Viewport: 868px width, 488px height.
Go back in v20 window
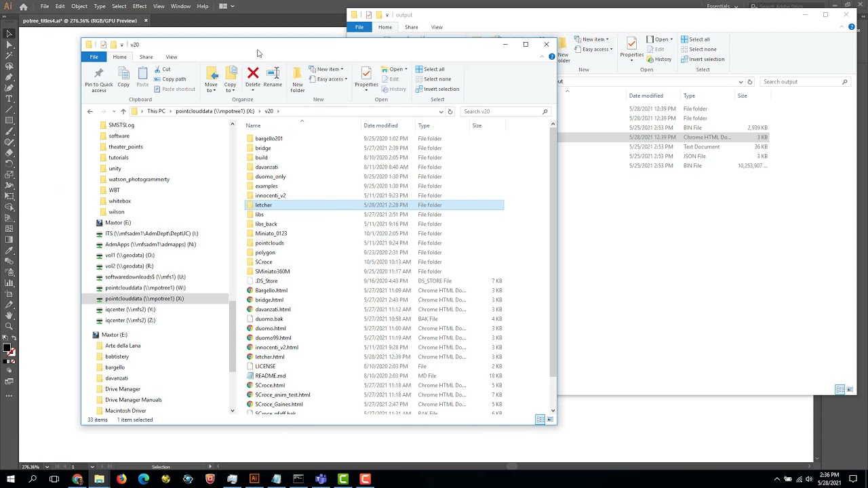(90, 111)
